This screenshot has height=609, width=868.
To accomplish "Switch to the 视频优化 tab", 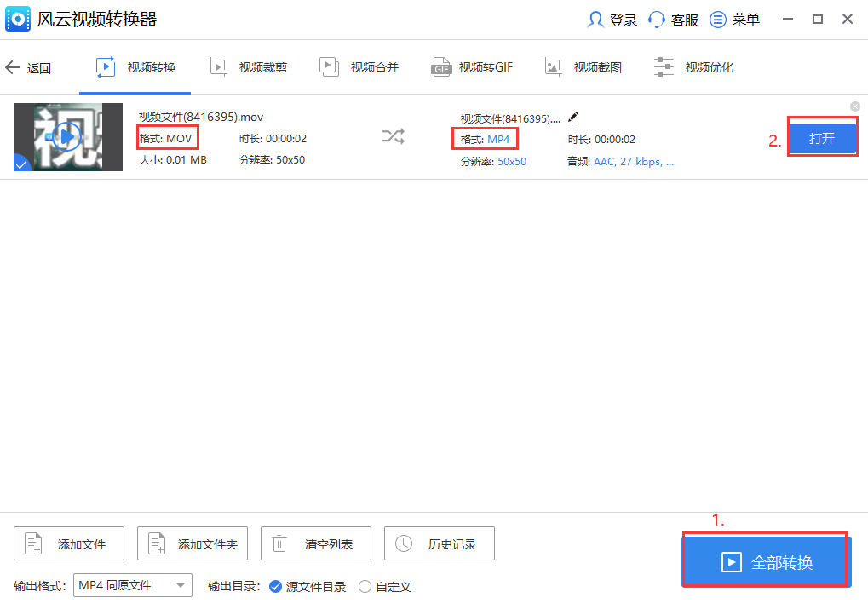I will 693,67.
